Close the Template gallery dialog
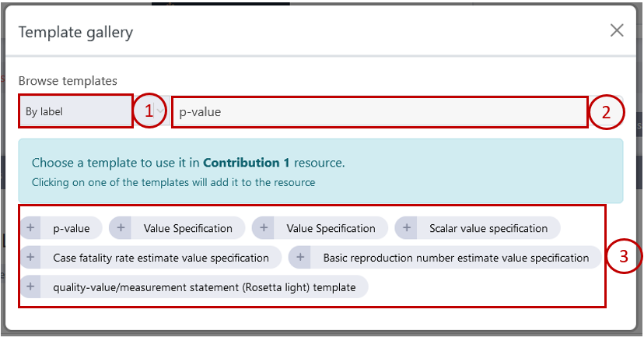Screen dimensions: 644x341 point(617,30)
